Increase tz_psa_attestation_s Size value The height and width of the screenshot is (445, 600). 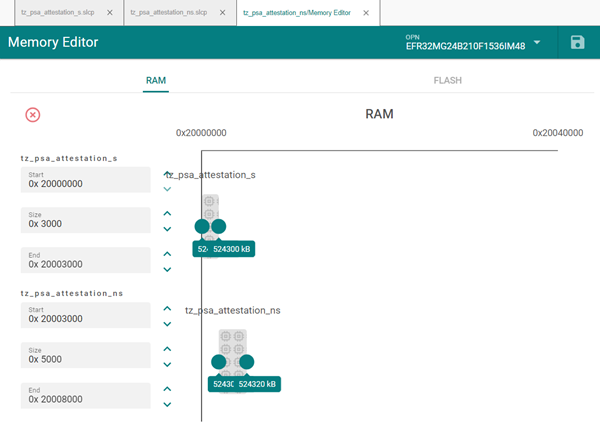pos(167,213)
